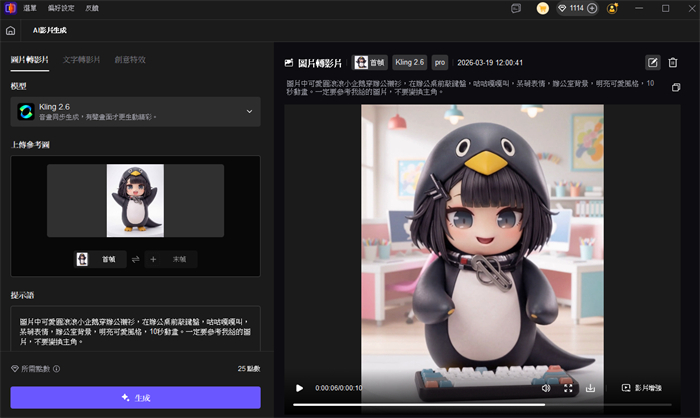Open the 偏好設定 menu
The width and height of the screenshot is (700, 418).
click(x=61, y=8)
